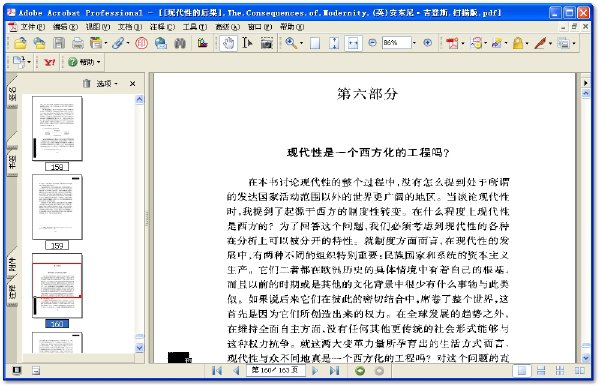Expand attach paperclip dropdown arrow
Screen dimensions: 600x387
128,43
